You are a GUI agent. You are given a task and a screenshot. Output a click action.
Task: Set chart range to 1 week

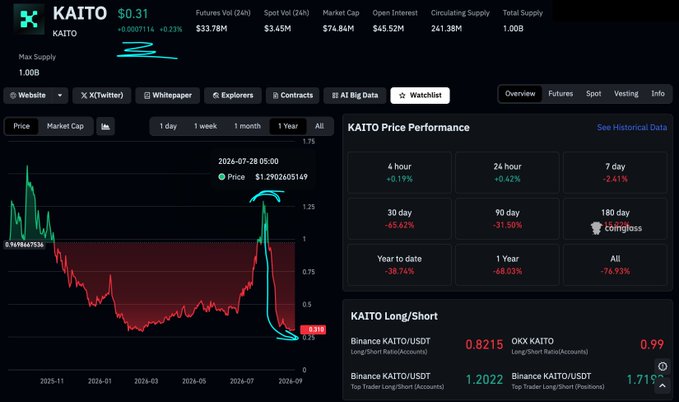[x=205, y=126]
